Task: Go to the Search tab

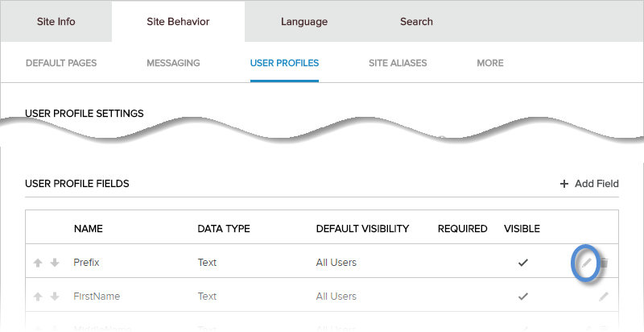Action: pyautogui.click(x=416, y=22)
